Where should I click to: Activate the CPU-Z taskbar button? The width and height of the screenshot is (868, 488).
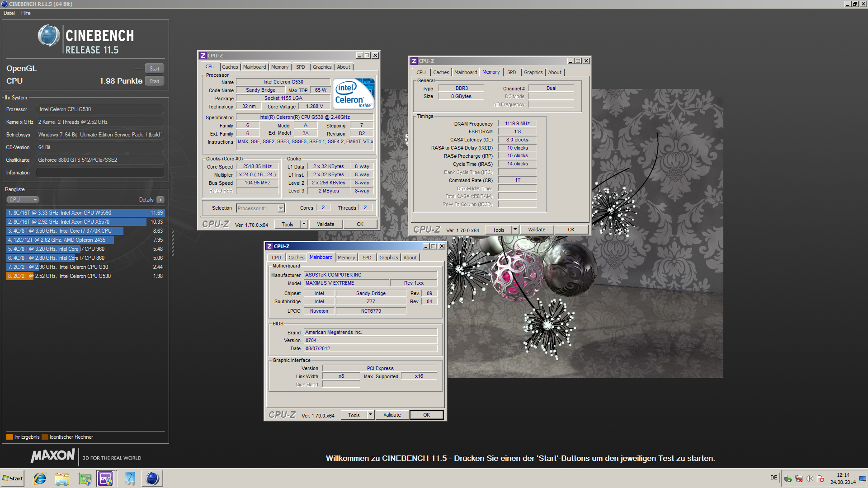point(106,479)
